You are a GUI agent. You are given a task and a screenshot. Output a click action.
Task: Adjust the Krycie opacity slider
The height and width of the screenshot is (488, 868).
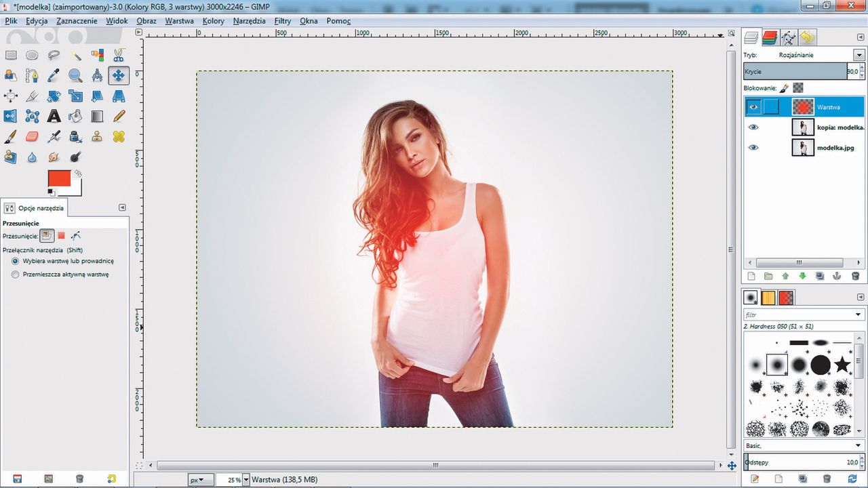pyautogui.click(x=804, y=71)
